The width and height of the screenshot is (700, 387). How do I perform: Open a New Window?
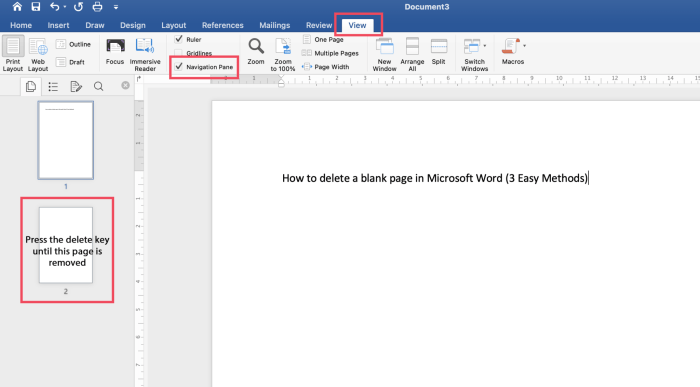click(384, 54)
